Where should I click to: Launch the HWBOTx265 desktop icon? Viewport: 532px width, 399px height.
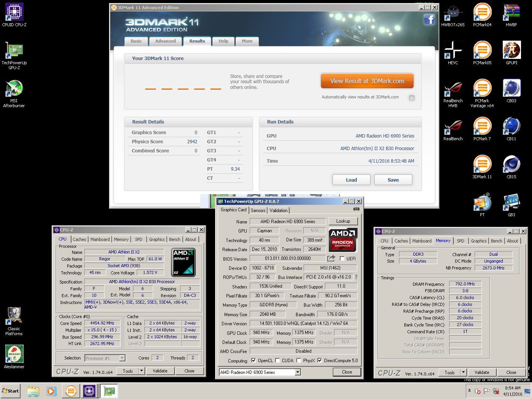pos(453,15)
